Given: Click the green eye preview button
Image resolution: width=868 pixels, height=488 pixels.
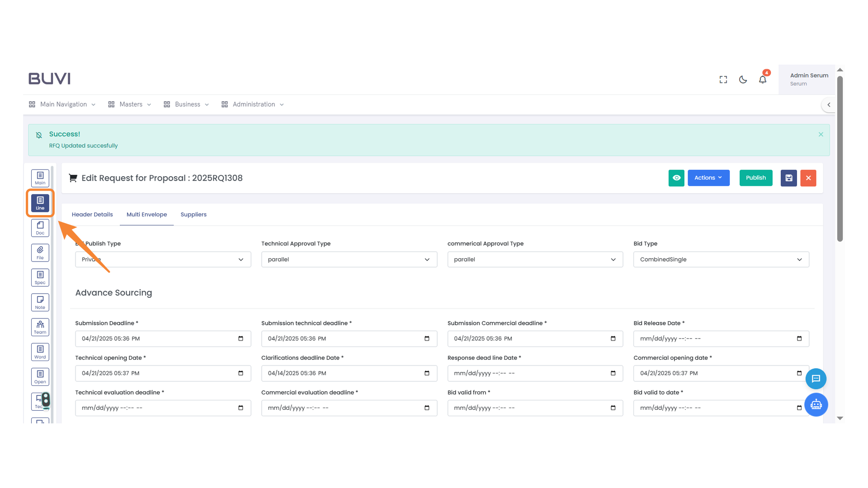Looking at the screenshot, I should pyautogui.click(x=676, y=178).
